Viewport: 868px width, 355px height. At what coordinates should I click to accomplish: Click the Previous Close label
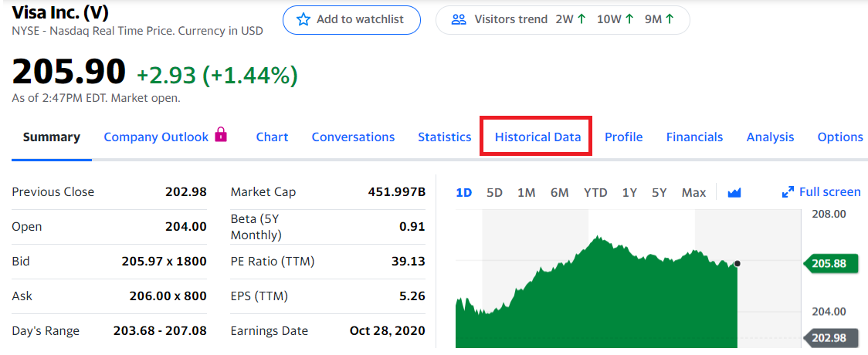tap(53, 192)
